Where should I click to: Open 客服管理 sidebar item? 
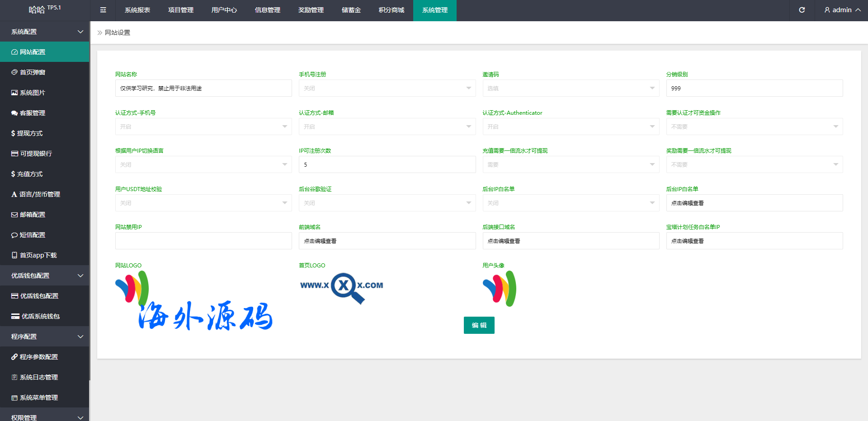[x=33, y=113]
